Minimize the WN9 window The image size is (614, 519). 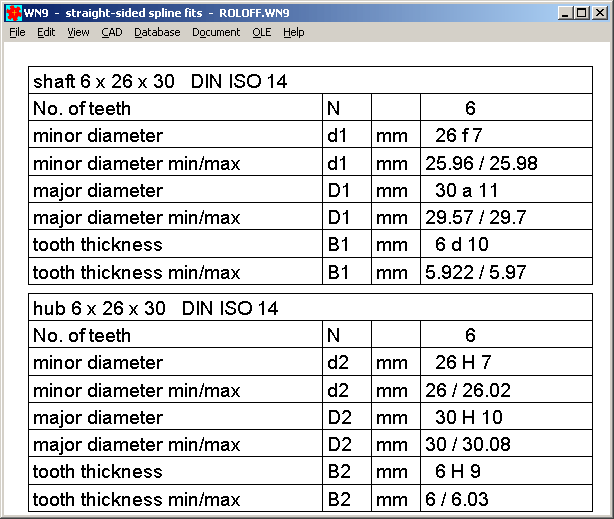pos(565,12)
